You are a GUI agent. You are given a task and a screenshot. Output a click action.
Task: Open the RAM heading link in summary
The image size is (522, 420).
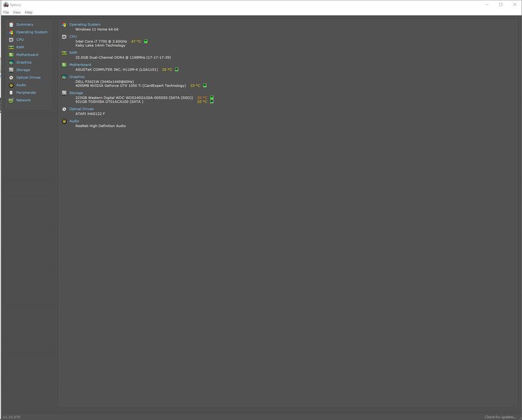(x=73, y=52)
